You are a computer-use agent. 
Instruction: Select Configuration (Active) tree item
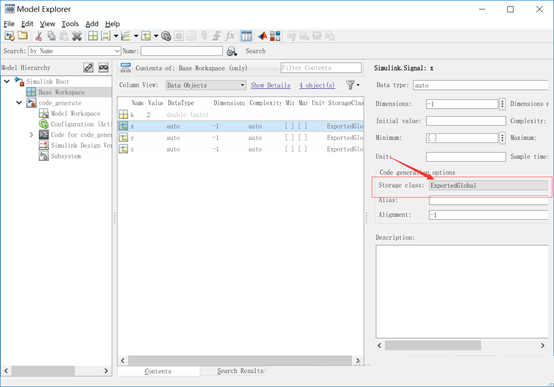[x=81, y=124]
